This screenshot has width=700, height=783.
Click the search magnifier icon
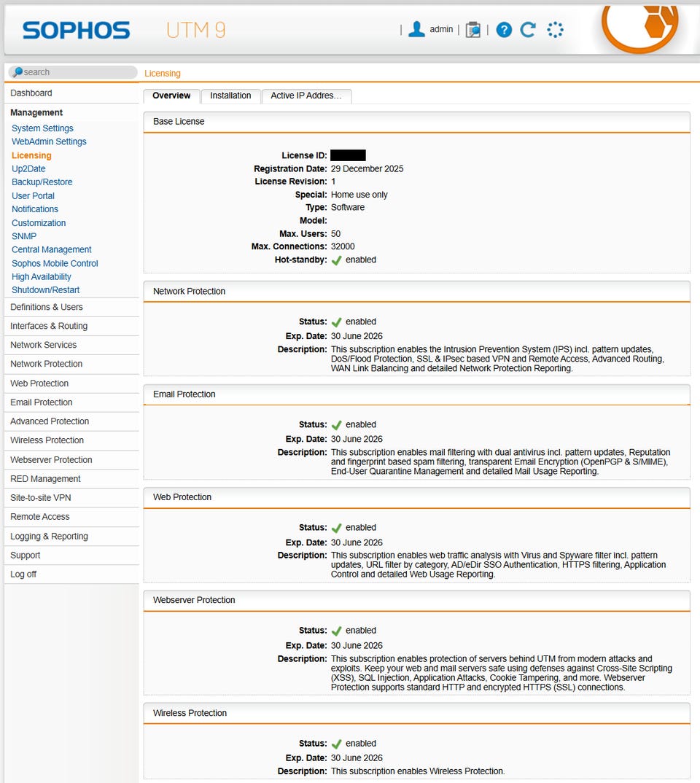pyautogui.click(x=17, y=72)
